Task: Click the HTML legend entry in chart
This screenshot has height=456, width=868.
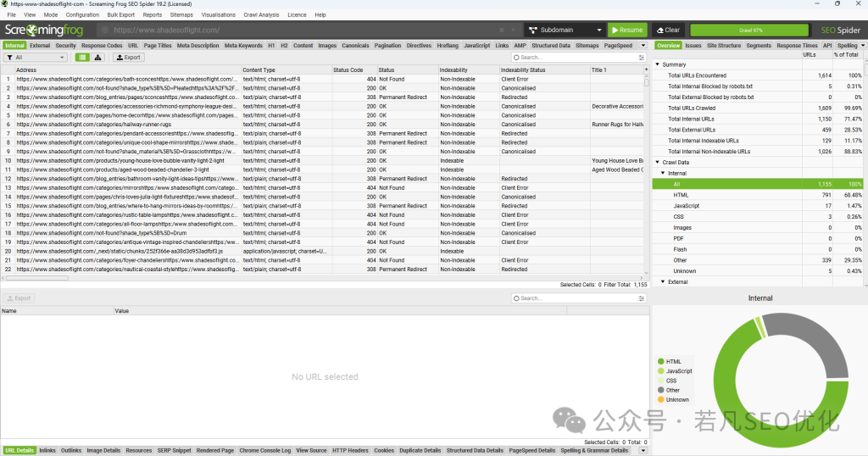Action: tap(670, 361)
